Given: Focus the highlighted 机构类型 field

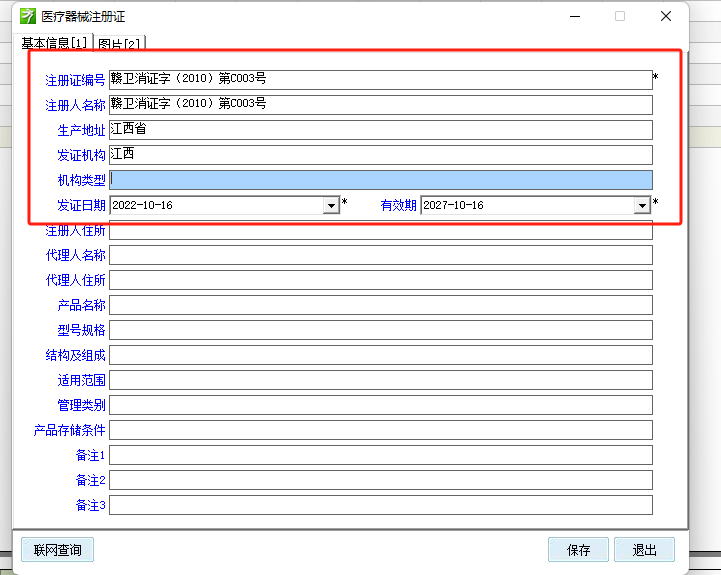Looking at the screenshot, I should pyautogui.click(x=380, y=180).
